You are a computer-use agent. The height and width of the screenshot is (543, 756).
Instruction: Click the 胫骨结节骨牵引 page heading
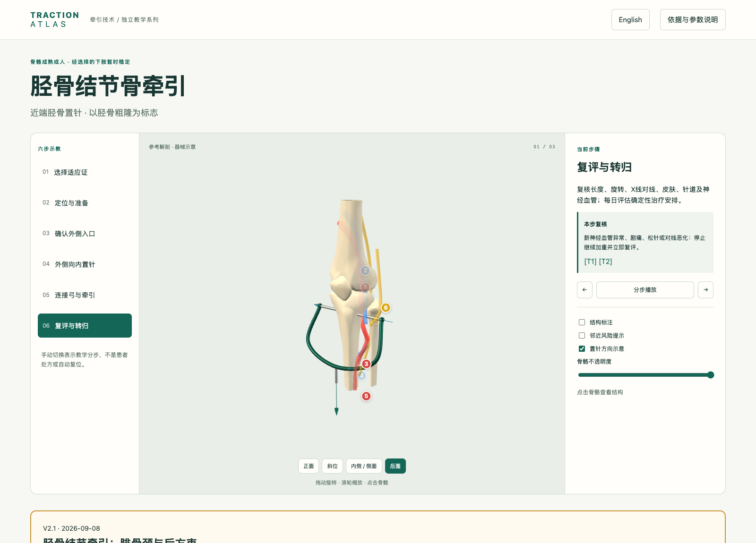(x=108, y=86)
